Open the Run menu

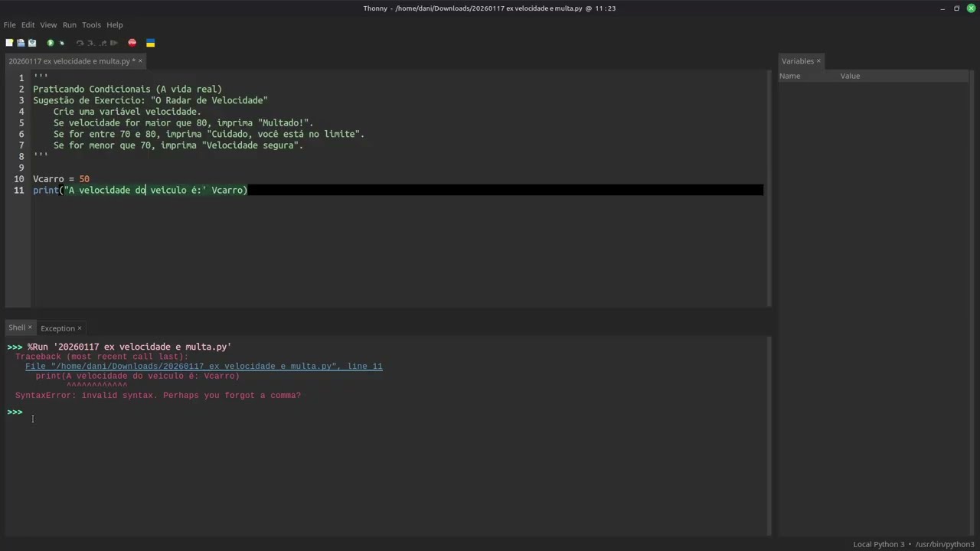tap(70, 24)
